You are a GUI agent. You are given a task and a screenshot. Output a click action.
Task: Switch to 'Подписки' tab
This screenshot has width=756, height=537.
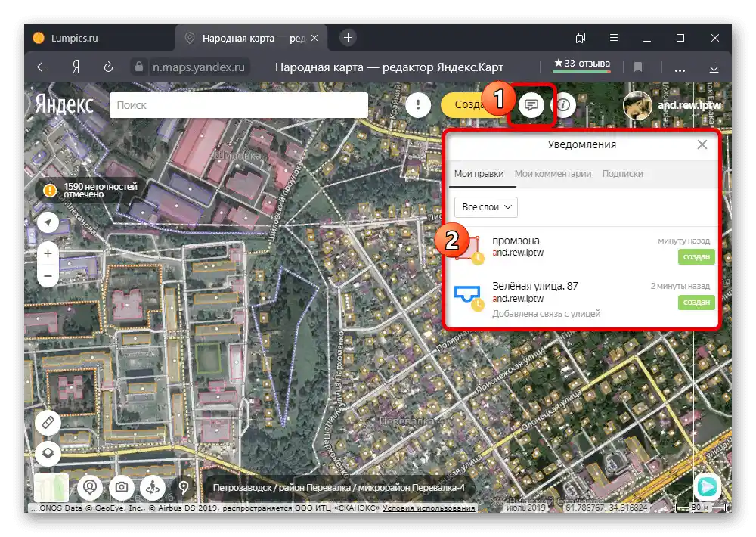point(622,173)
